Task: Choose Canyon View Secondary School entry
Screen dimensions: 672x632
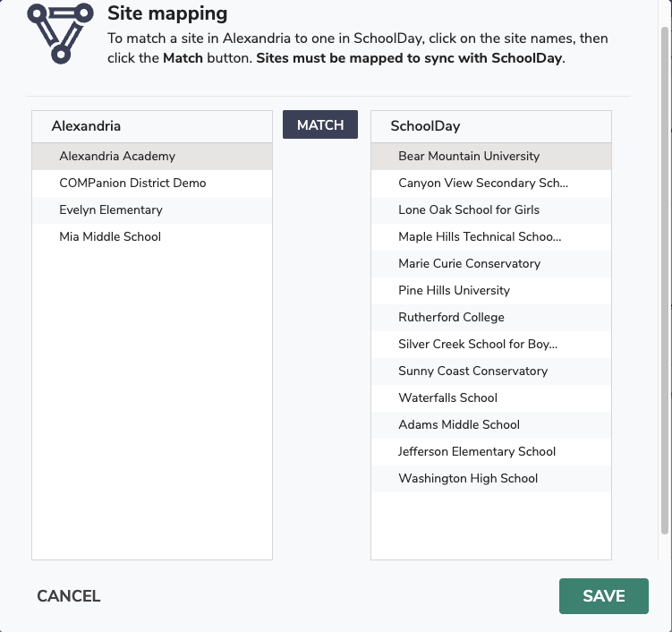Action: pyautogui.click(x=491, y=184)
